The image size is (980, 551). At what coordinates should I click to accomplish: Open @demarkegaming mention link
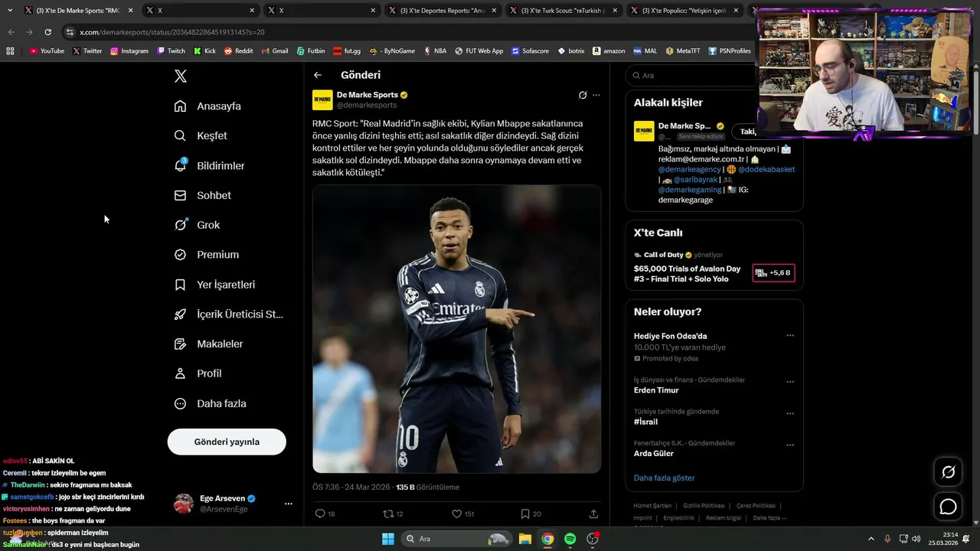click(x=690, y=189)
